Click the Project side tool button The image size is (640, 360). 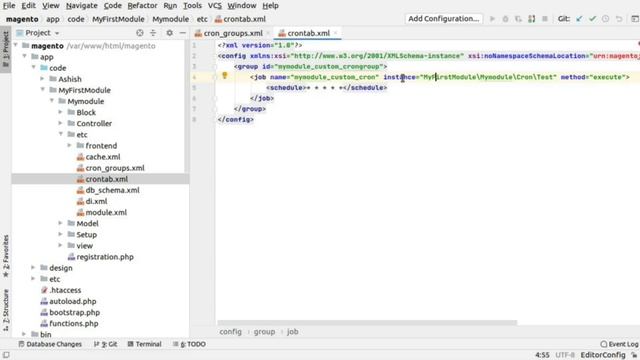pos(6,50)
